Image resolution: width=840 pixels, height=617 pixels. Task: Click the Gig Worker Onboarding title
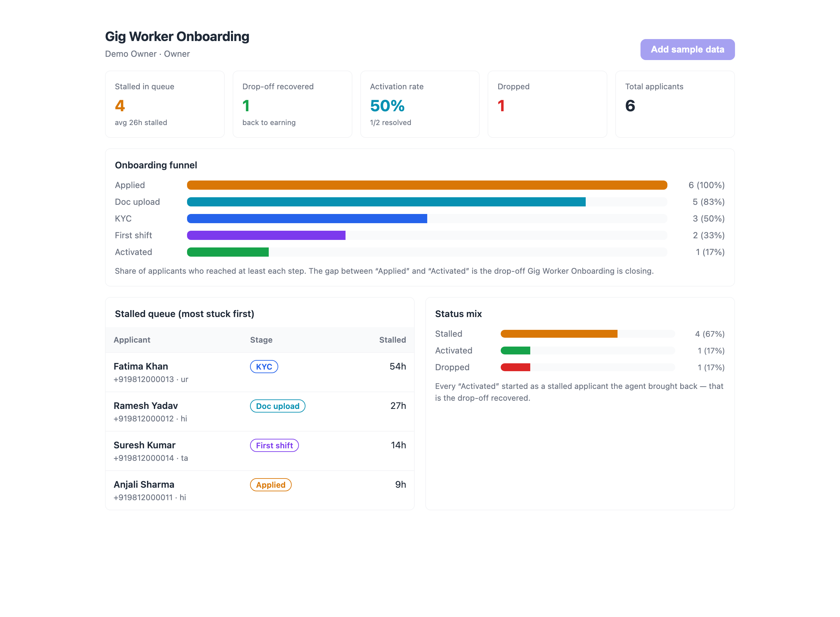(x=177, y=37)
